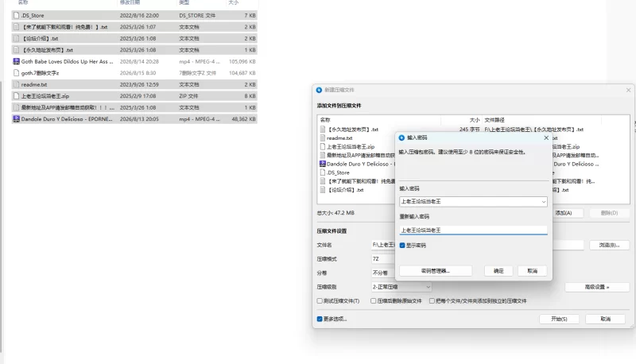Click the 【永久地址发布页】.txt icon in the archive file list
The width and height of the screenshot is (636, 364).
click(x=323, y=130)
